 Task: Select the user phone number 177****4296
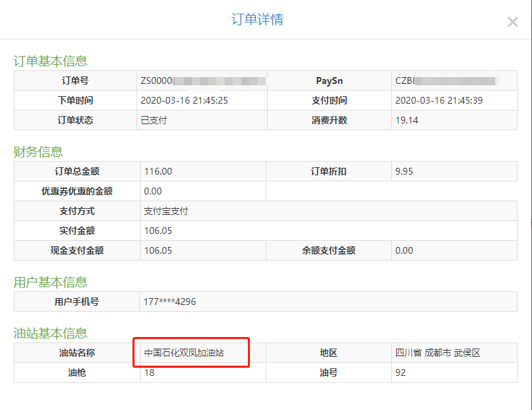170,302
